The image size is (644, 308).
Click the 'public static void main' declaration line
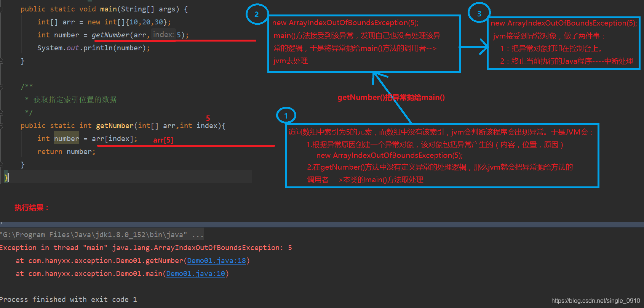(x=104, y=9)
